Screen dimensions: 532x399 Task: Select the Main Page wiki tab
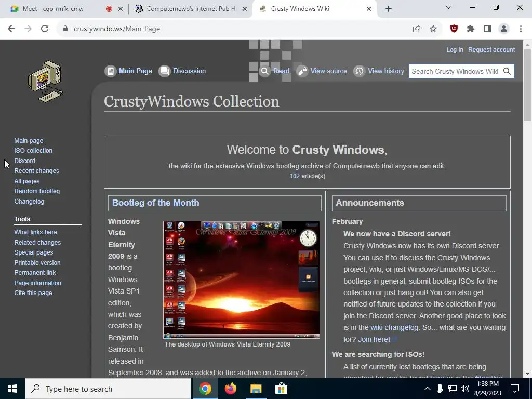[x=129, y=71]
